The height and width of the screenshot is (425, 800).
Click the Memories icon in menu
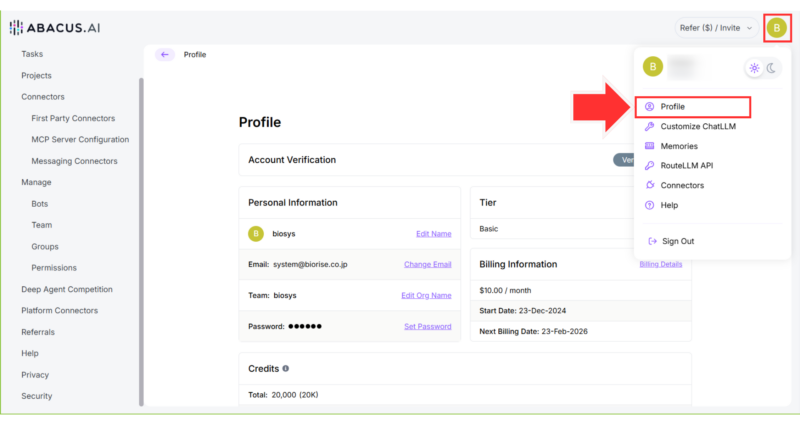649,146
